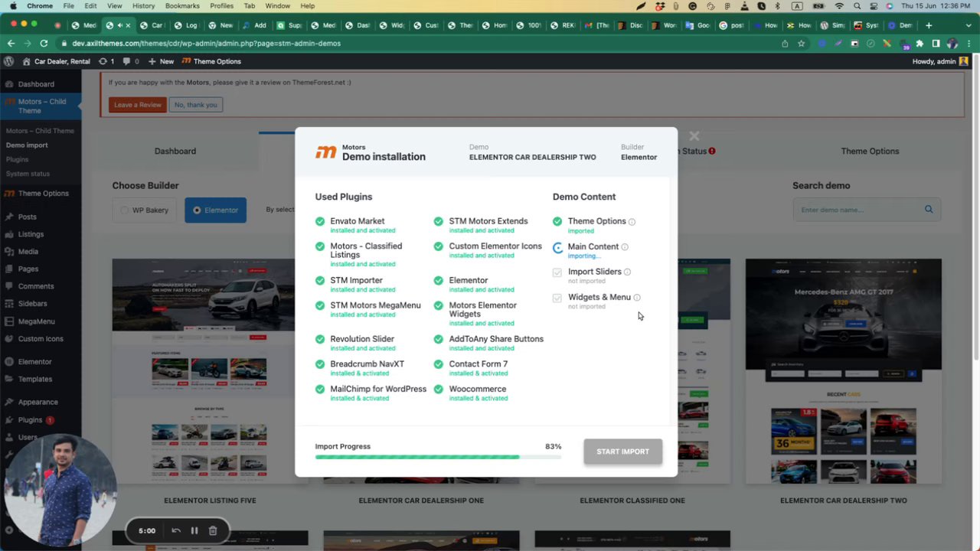The height and width of the screenshot is (551, 980).
Task: Open Media library in the sidebar
Action: 28,252
